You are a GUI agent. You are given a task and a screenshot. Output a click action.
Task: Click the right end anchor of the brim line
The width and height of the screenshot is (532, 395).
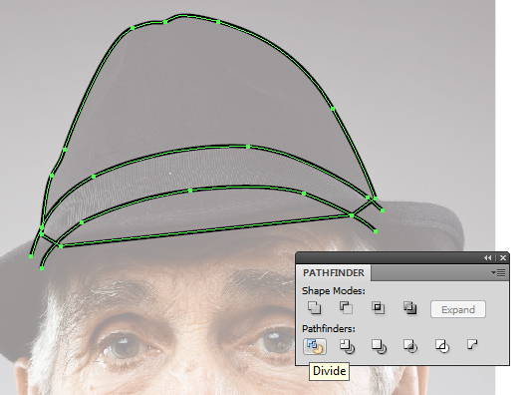pos(352,215)
